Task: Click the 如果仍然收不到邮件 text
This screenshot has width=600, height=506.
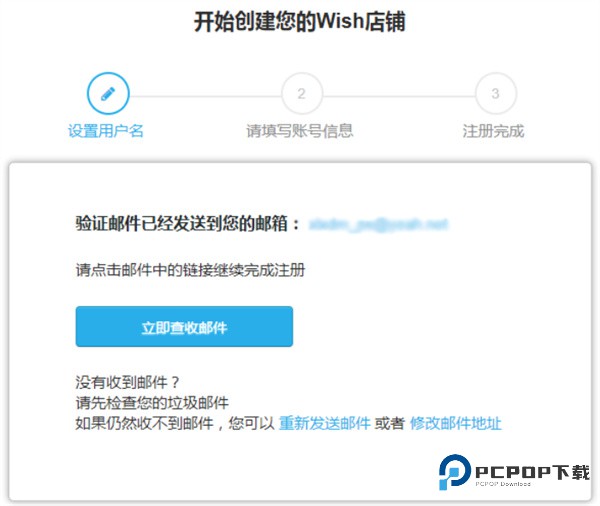Action: [x=144, y=423]
